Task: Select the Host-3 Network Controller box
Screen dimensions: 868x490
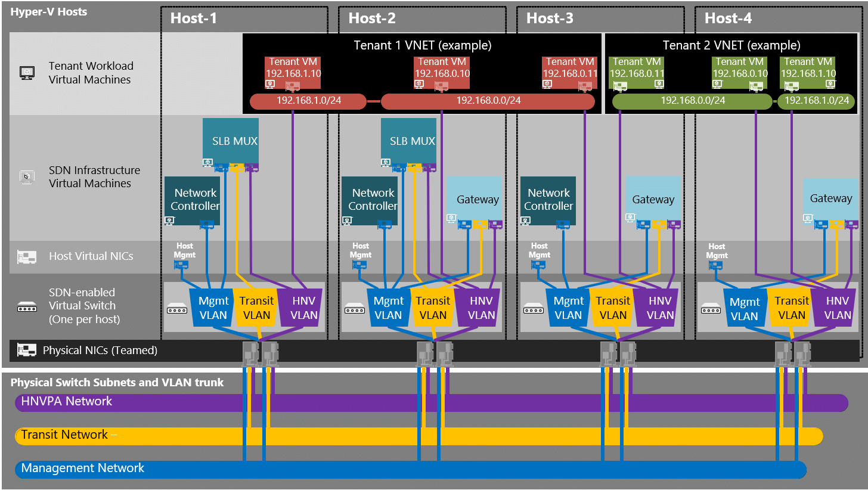Action: point(548,200)
